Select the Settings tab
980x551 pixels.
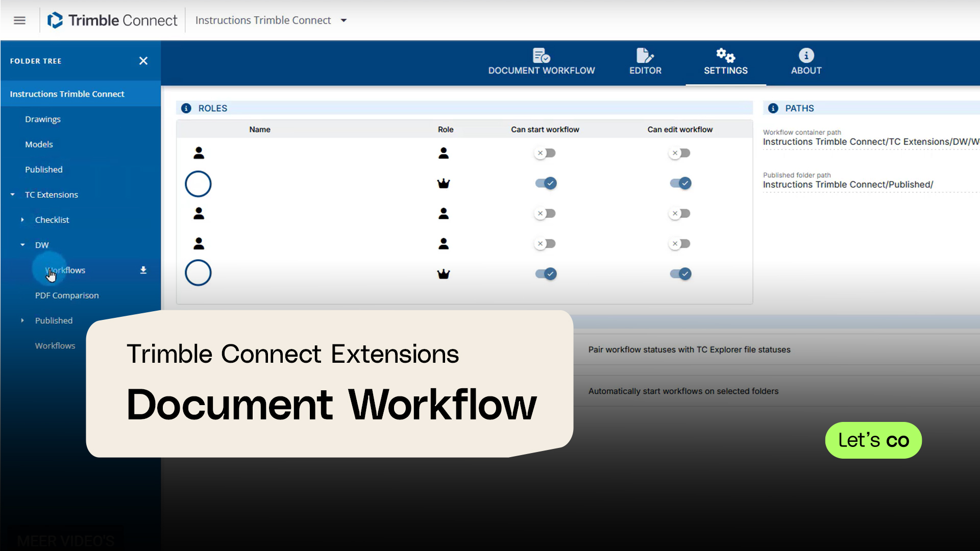[x=725, y=62]
